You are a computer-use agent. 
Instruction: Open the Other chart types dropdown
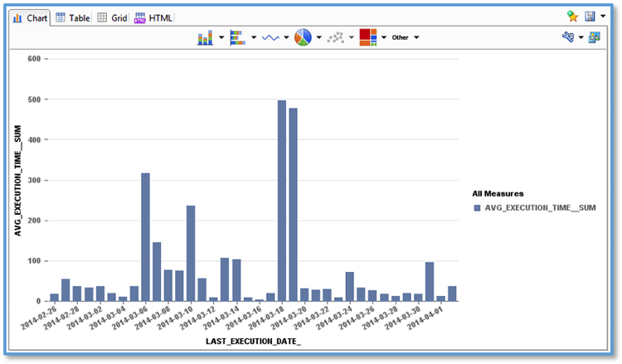tap(405, 37)
